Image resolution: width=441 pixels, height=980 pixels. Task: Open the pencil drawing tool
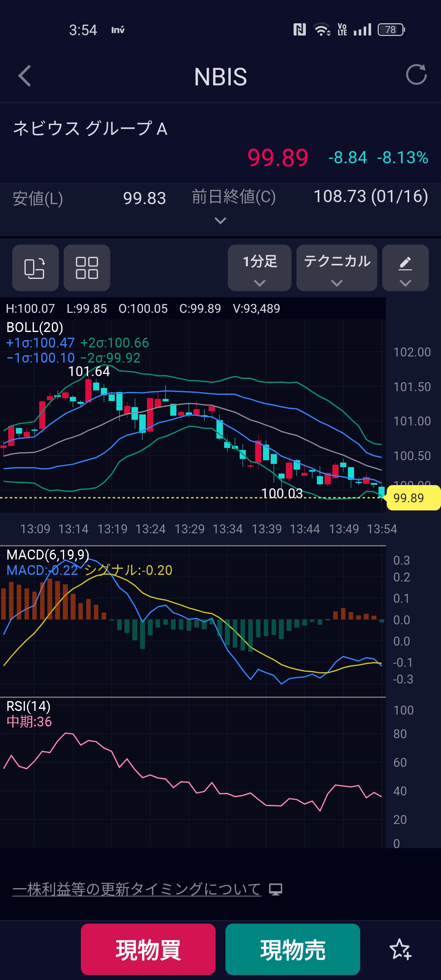coord(405,268)
